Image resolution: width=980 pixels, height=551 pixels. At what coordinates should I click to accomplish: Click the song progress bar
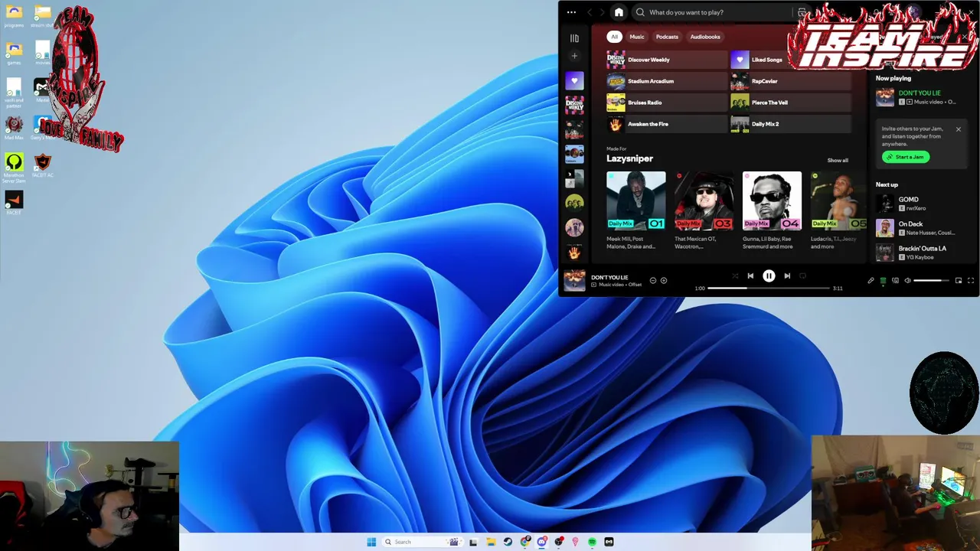[x=769, y=289]
